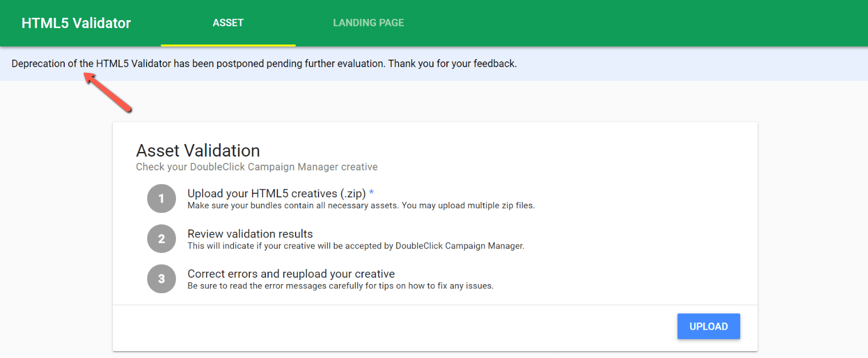Viewport: 868px width, 358px height.
Task: Click the DoubleClick Campaign Manager subtitle text
Action: coord(256,166)
